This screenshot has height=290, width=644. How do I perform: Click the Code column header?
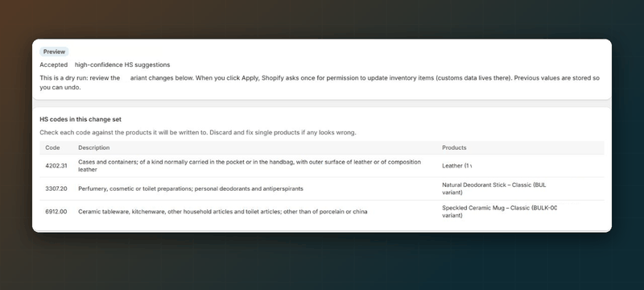52,148
